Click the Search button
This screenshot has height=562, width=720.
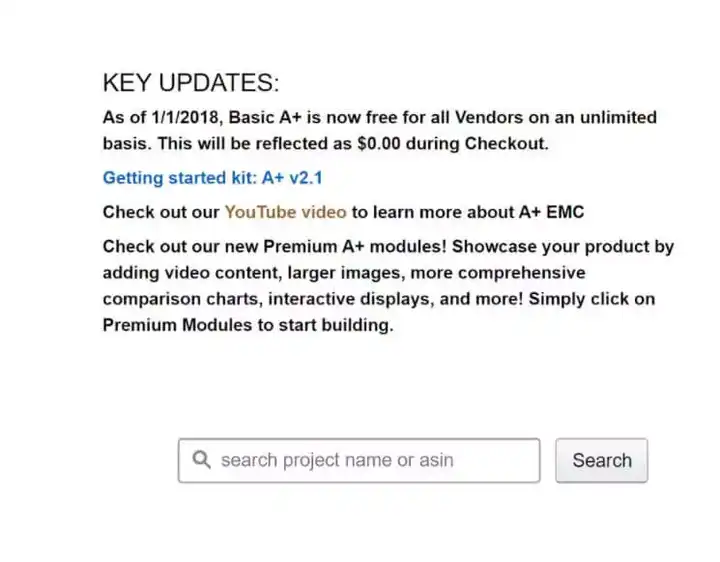[x=602, y=460]
